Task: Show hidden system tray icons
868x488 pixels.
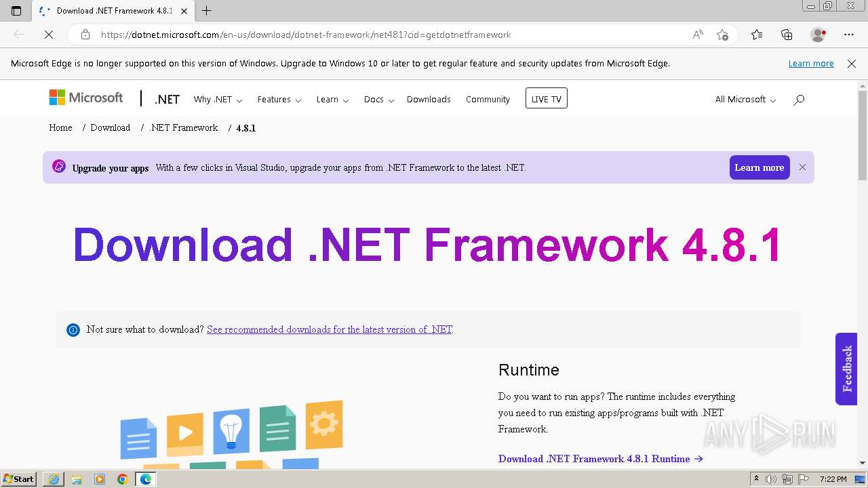Action: click(x=757, y=479)
